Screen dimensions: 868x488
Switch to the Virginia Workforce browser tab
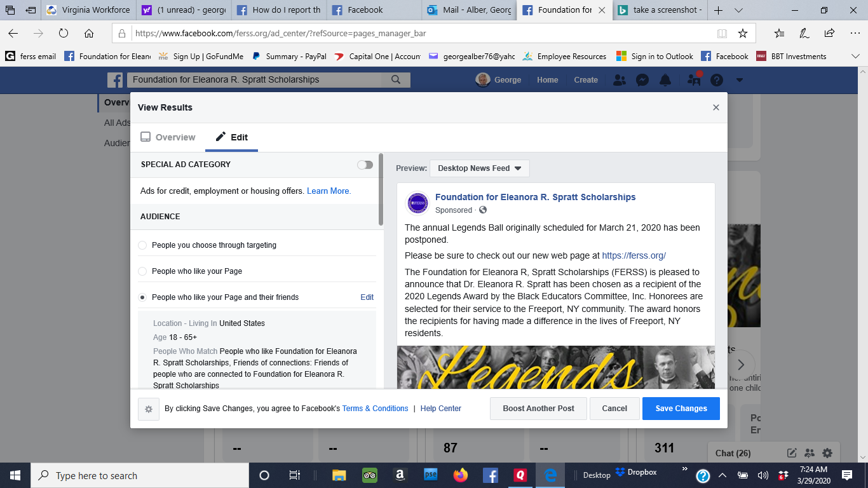[x=88, y=10]
